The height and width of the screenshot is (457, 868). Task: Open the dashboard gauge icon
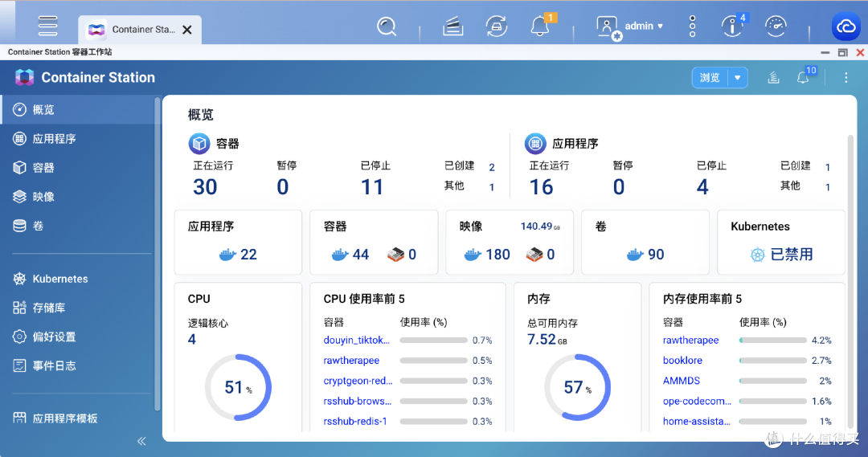(776, 26)
